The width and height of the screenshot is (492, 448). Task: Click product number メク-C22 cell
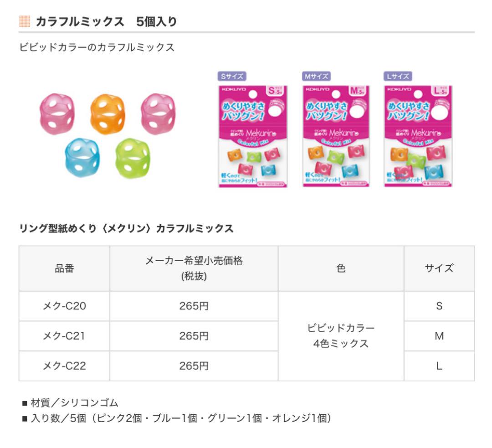pos(64,366)
